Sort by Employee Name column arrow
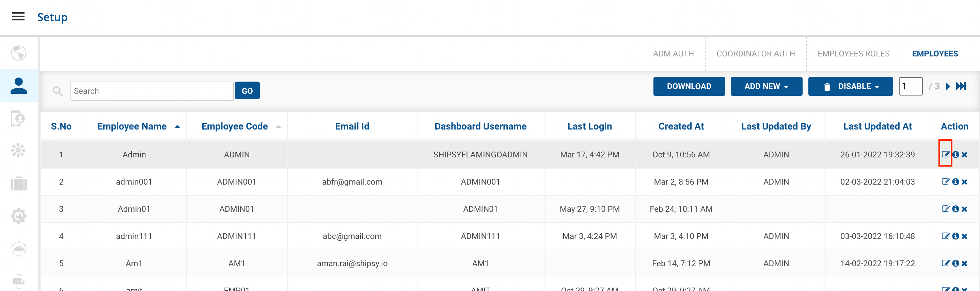The width and height of the screenshot is (980, 291). pos(177,126)
